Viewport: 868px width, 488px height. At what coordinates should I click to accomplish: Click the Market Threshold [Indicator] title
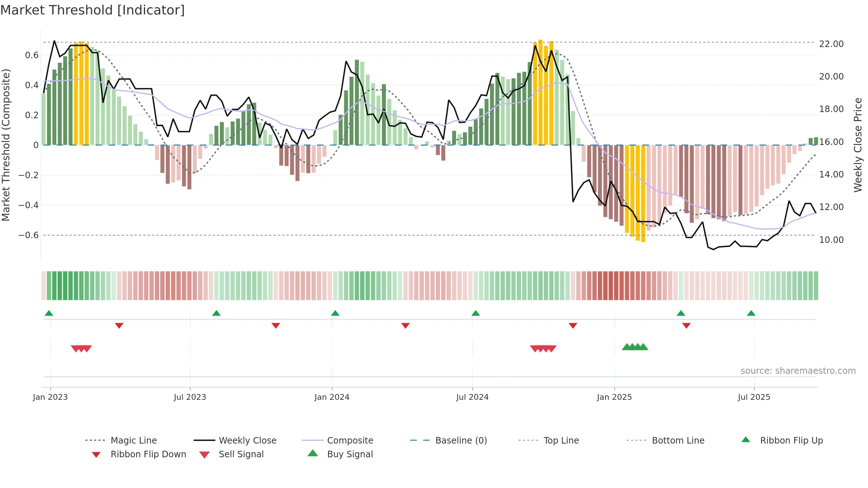pos(93,10)
